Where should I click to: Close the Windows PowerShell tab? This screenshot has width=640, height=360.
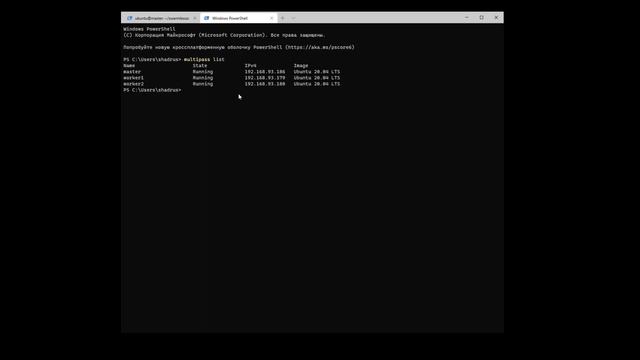pos(271,18)
